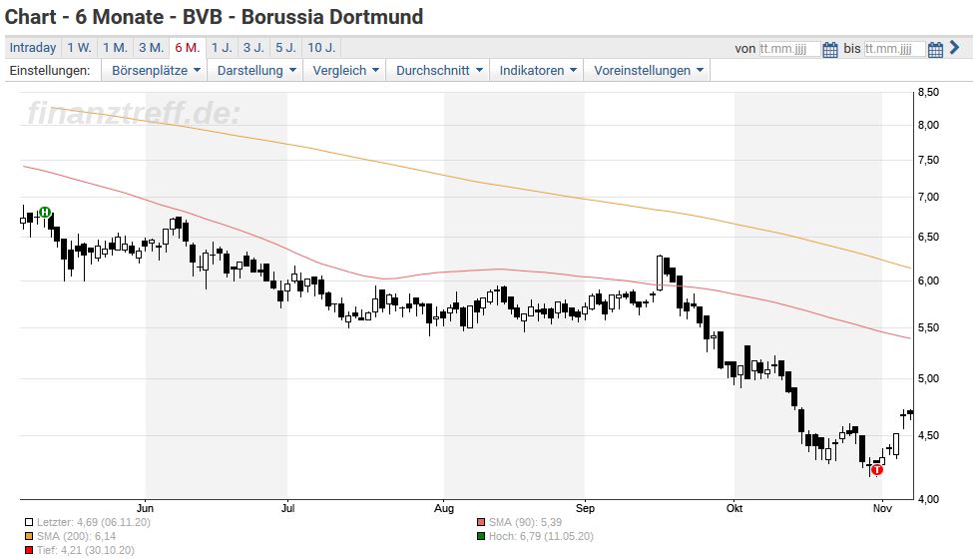Screen dimensions: 980x560
Task: Click the 'Jun' x-axis label
Action: tap(145, 508)
